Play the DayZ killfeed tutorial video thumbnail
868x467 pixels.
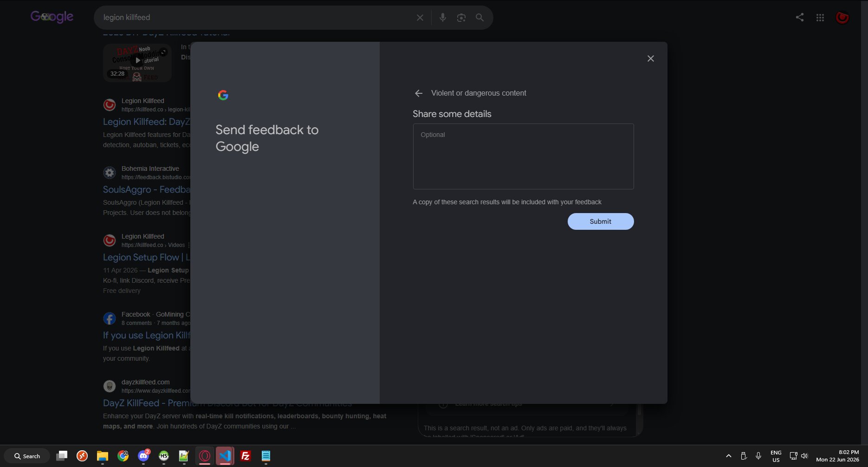pyautogui.click(x=137, y=63)
